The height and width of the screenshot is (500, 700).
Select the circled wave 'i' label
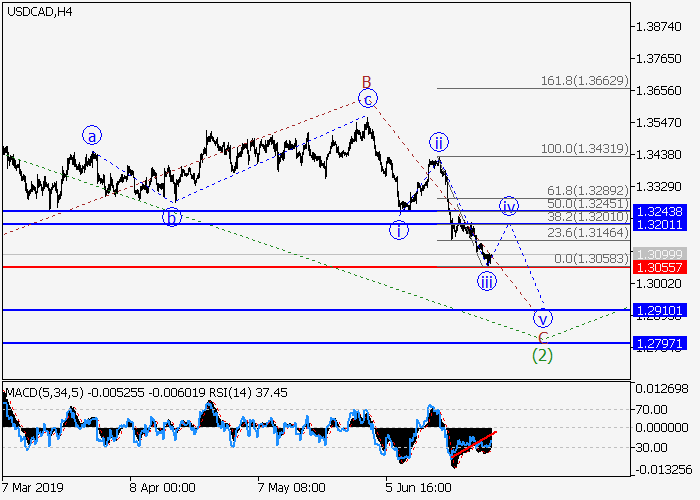tap(400, 230)
